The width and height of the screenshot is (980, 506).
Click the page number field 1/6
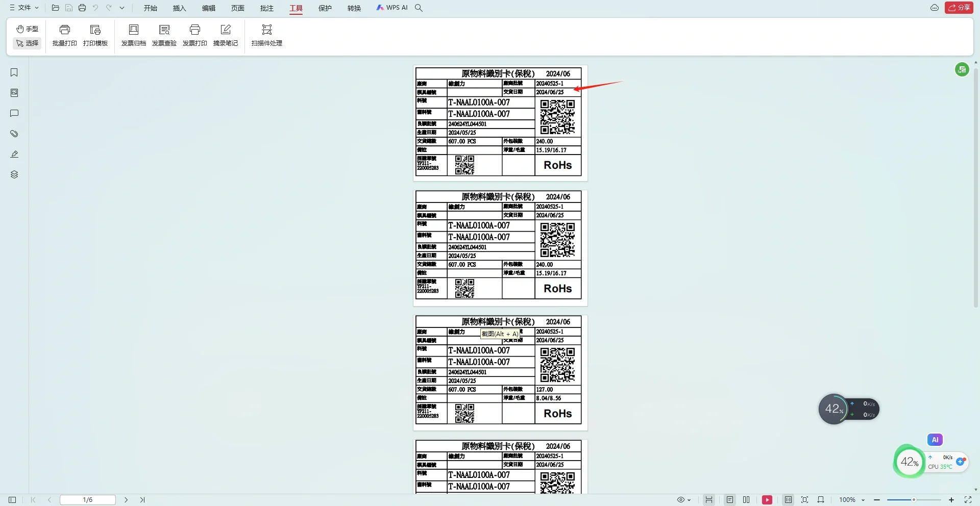[88, 500]
